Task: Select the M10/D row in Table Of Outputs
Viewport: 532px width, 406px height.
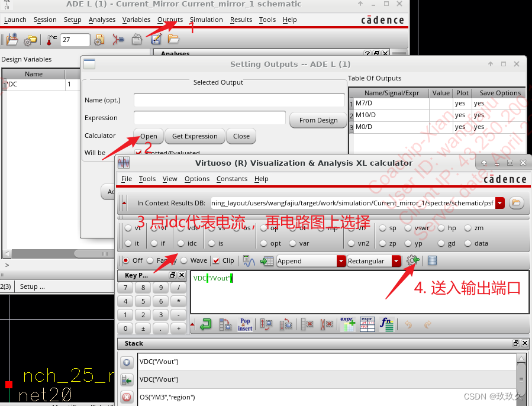Action: (437, 115)
